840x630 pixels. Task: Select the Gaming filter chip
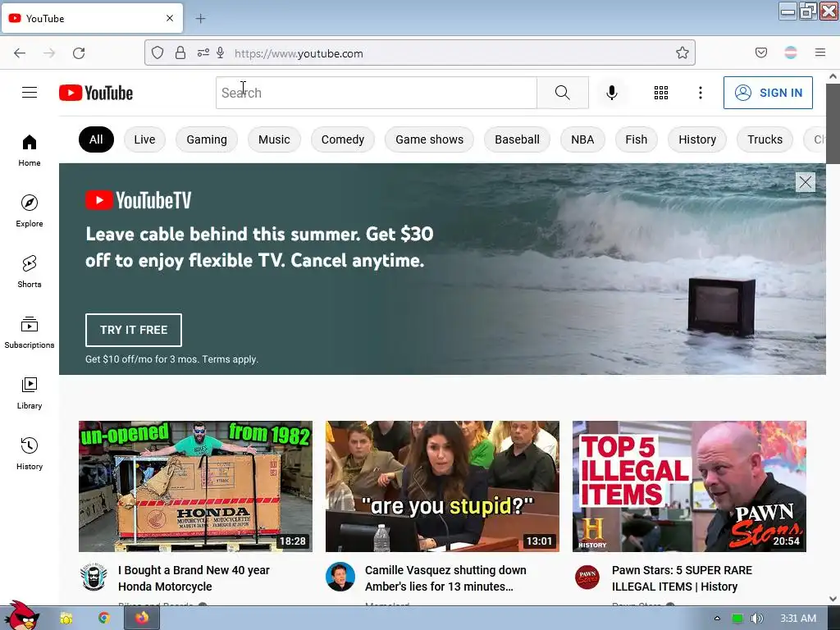pos(207,139)
